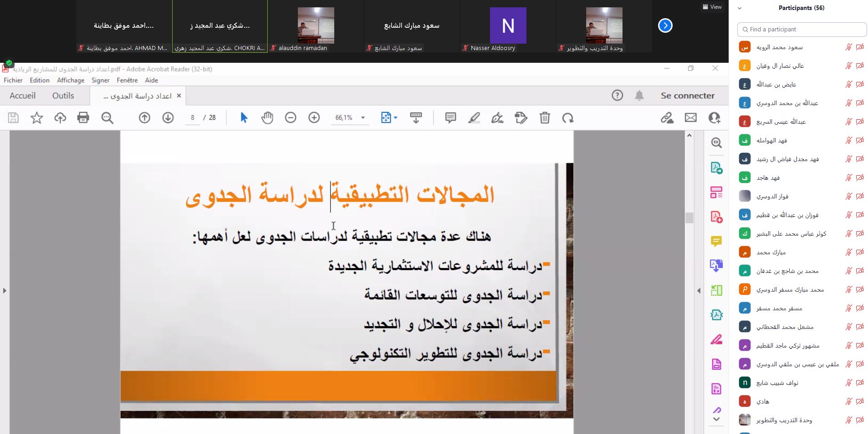Collapse the Participants panel chevron
The height and width of the screenshot is (434, 868).
point(740,8)
